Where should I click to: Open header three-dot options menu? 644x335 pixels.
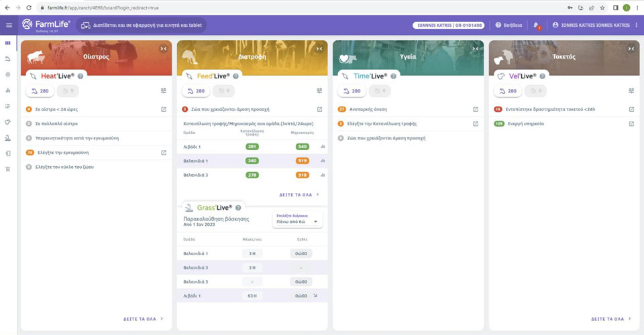(x=637, y=25)
